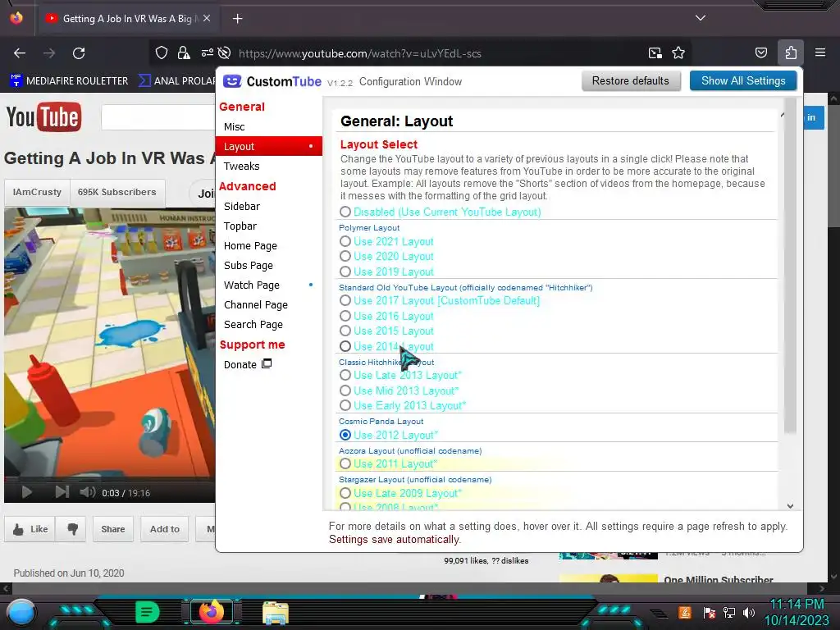Open a new browser tab with the plus button

coord(237,19)
